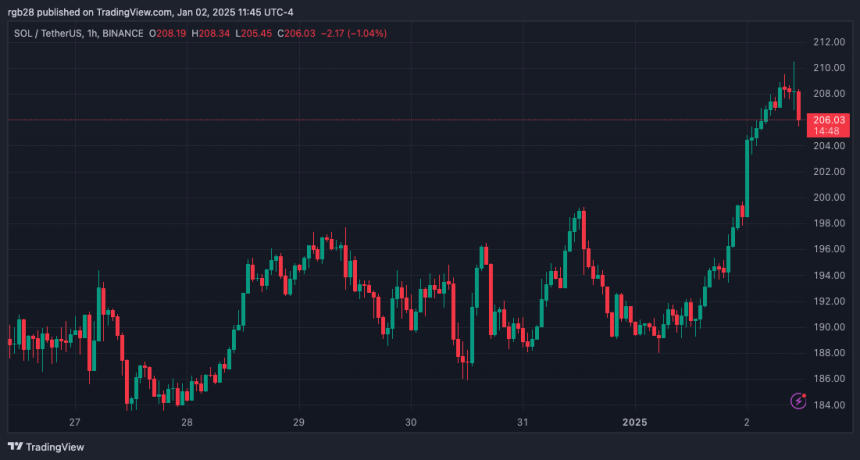This screenshot has width=860, height=460.
Task: Click the TradingView logo at bottom left
Action: tap(46, 447)
